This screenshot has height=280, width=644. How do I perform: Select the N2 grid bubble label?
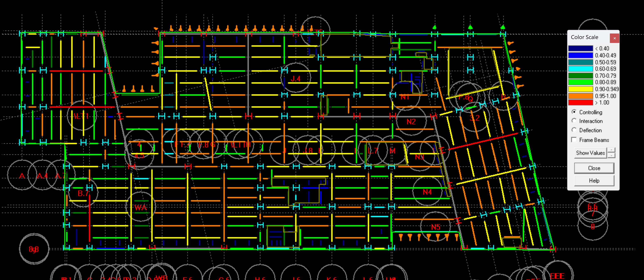411,122
